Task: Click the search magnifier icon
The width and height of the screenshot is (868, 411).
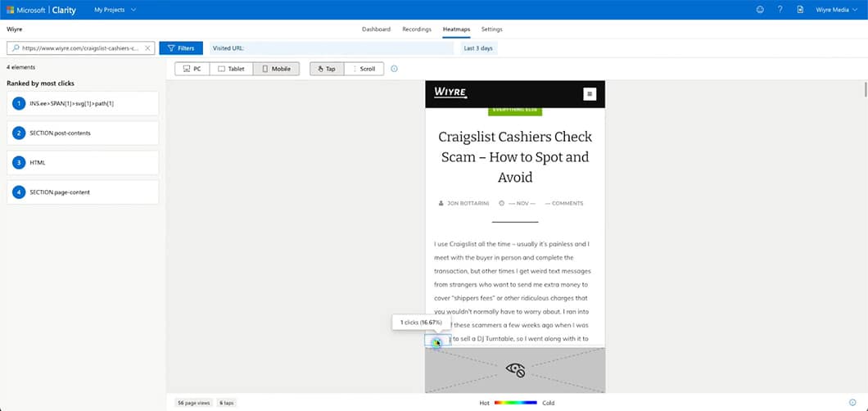Action: tap(16, 48)
